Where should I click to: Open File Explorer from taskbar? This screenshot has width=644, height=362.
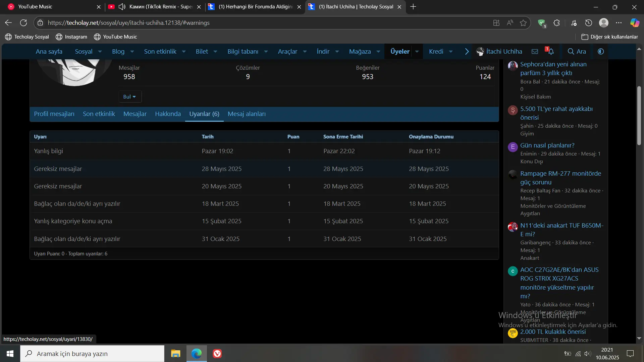(175, 354)
